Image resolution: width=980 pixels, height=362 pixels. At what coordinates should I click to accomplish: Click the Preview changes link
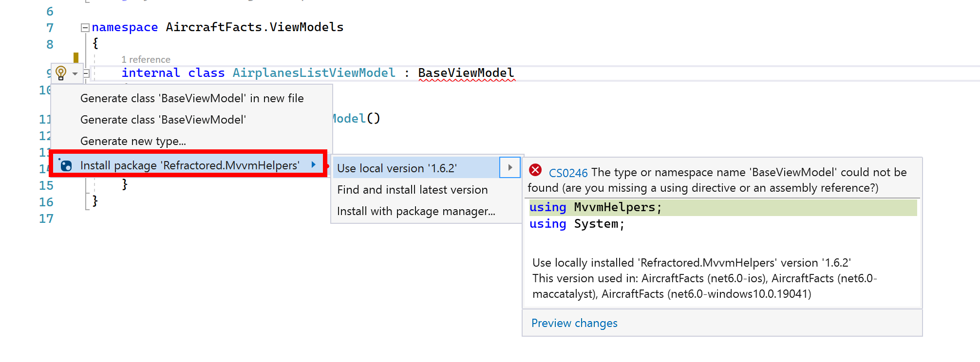pyautogui.click(x=574, y=323)
